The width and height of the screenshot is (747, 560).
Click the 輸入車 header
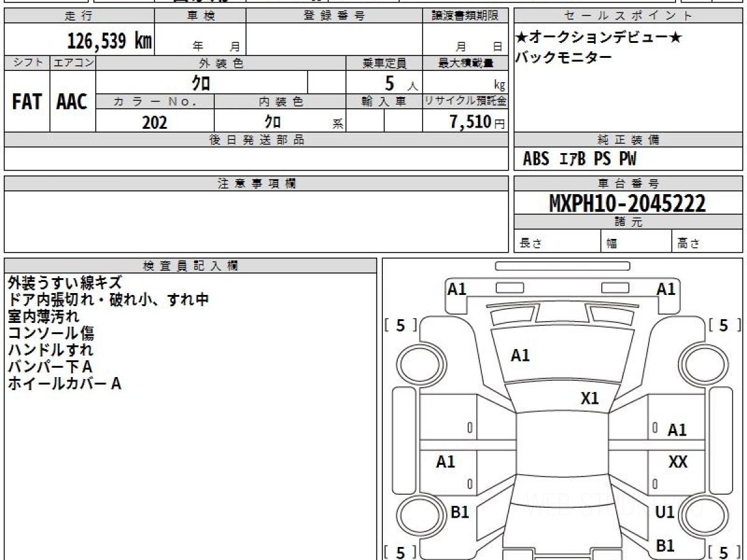384,102
